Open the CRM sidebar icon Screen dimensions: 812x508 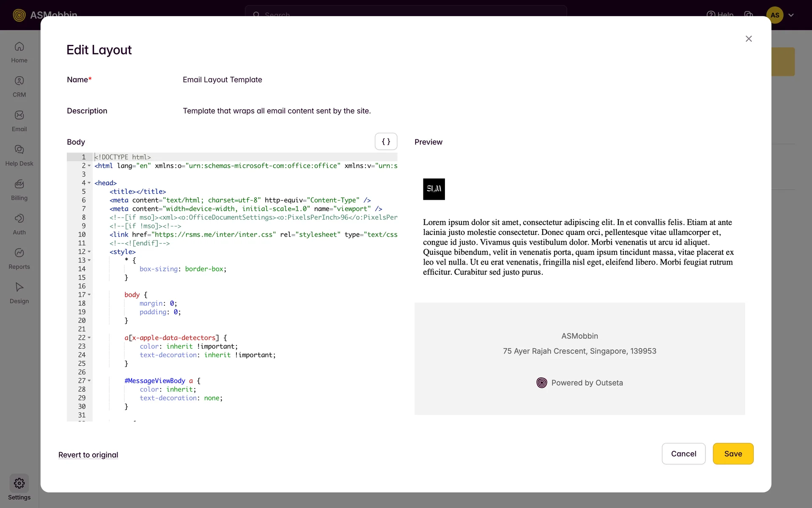point(19,81)
